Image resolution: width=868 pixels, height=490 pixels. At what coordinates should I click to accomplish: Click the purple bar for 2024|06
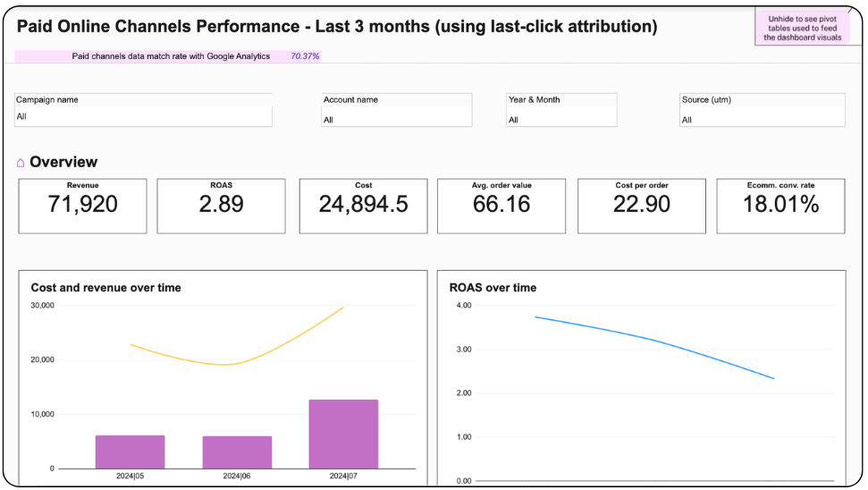click(x=237, y=452)
